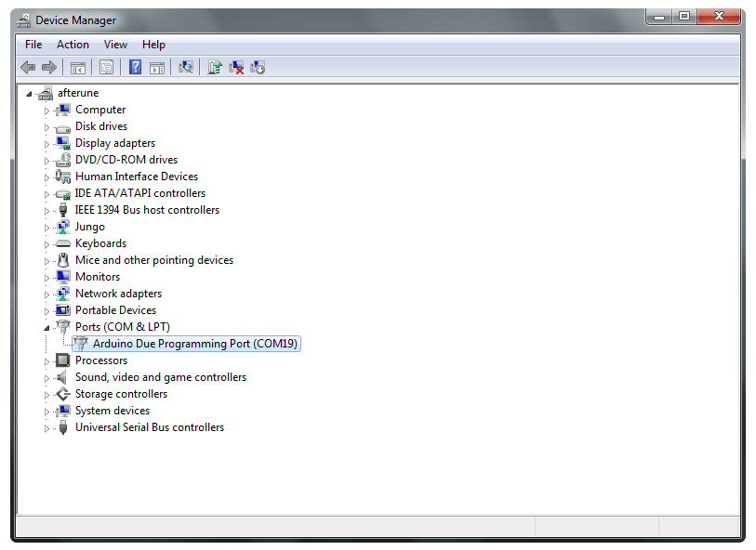Collapse the Ports (COM & LPT) node
Image resolution: width=756 pixels, height=550 pixels.
[x=46, y=327]
